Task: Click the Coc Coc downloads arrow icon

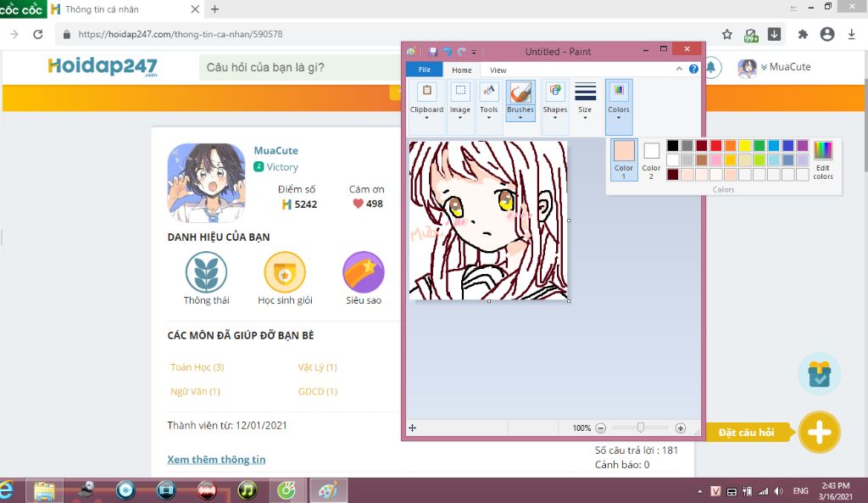Action: click(x=851, y=34)
